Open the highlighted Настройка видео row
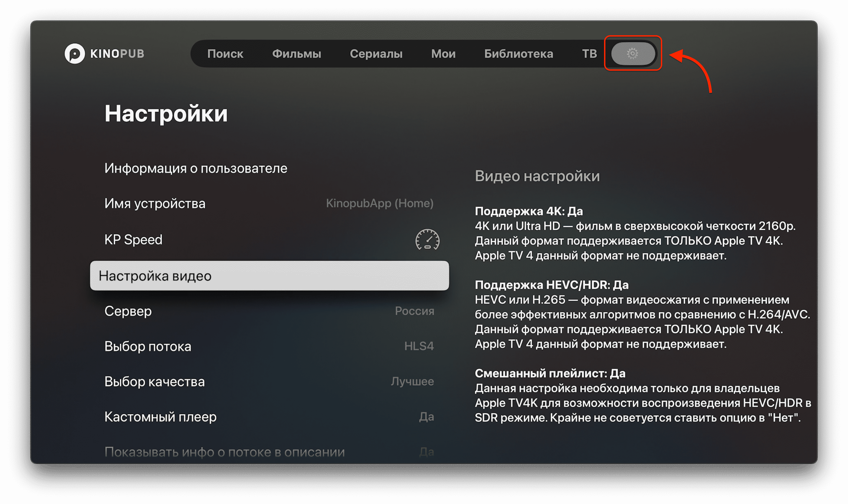Screen dimensions: 848x504 click(269, 275)
